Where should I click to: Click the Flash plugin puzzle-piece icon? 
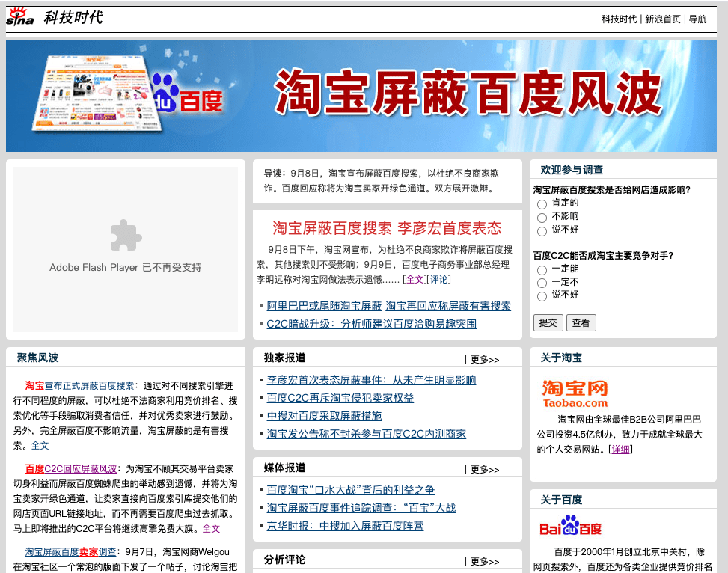click(126, 236)
